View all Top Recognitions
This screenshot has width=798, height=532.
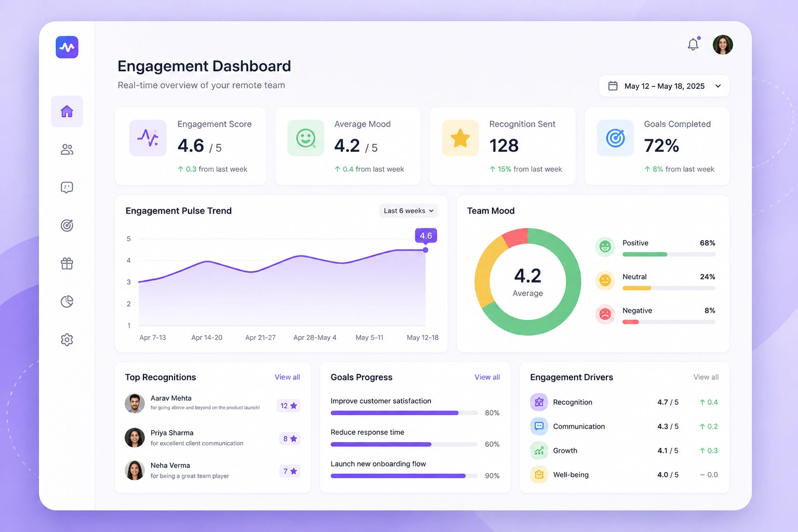click(x=287, y=377)
